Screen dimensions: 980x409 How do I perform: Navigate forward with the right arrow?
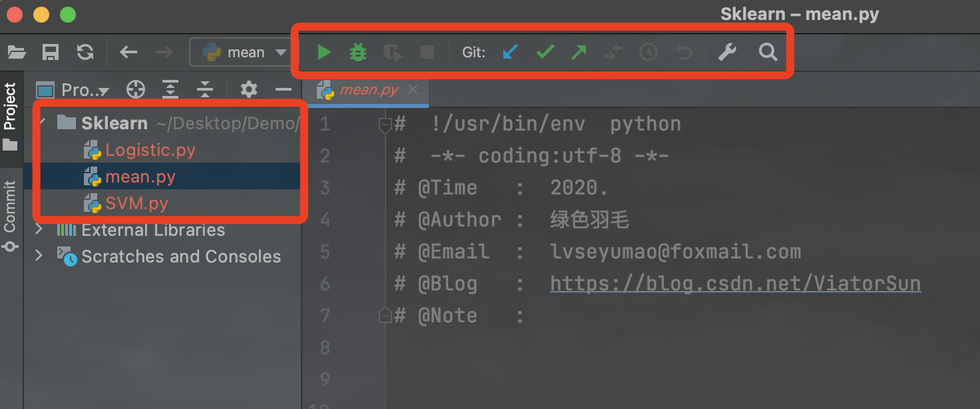tap(164, 52)
